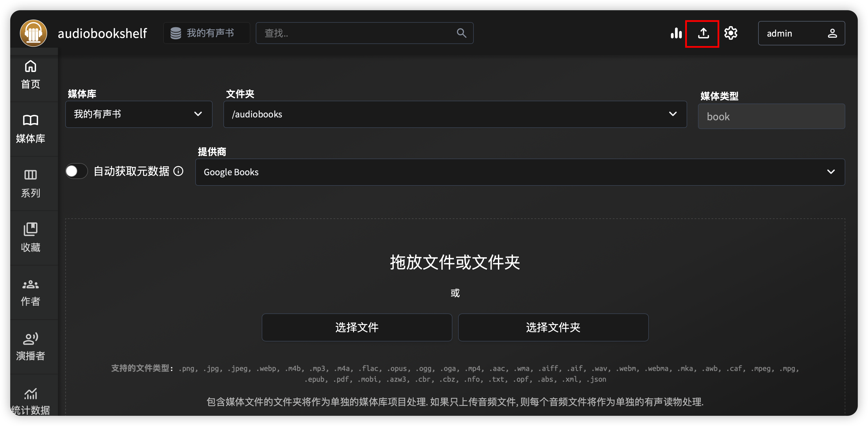868x426 pixels.
Task: Click the audiobookshelf headphone logo
Action: point(33,33)
